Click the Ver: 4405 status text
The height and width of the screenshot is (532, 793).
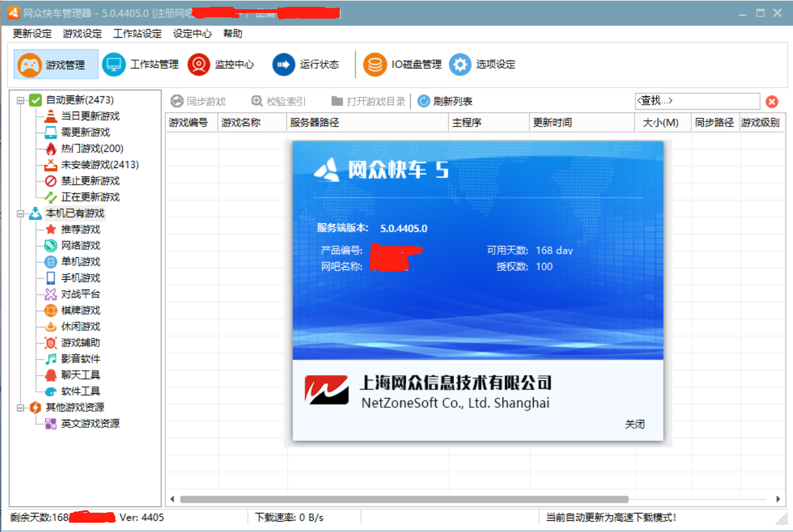click(x=142, y=517)
